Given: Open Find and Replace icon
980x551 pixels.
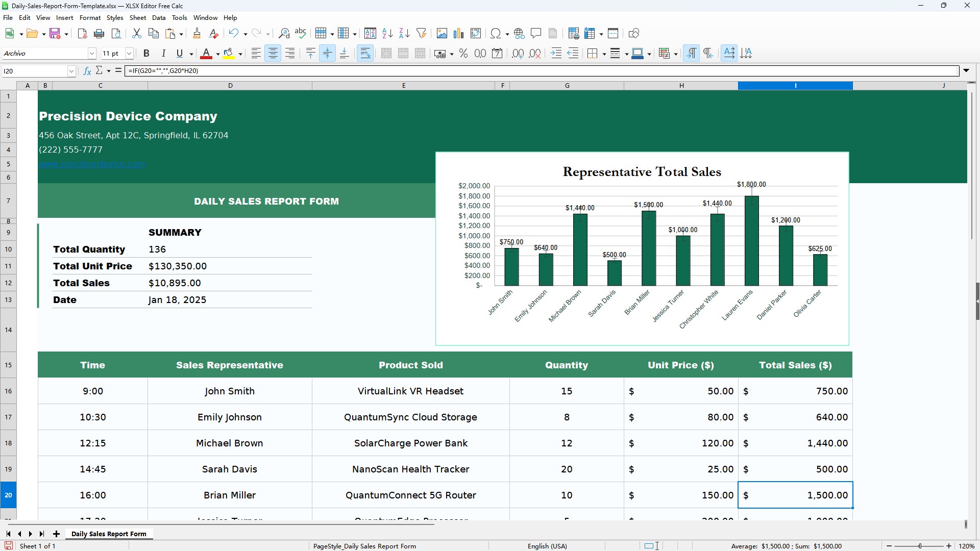Looking at the screenshot, I should tap(284, 34).
